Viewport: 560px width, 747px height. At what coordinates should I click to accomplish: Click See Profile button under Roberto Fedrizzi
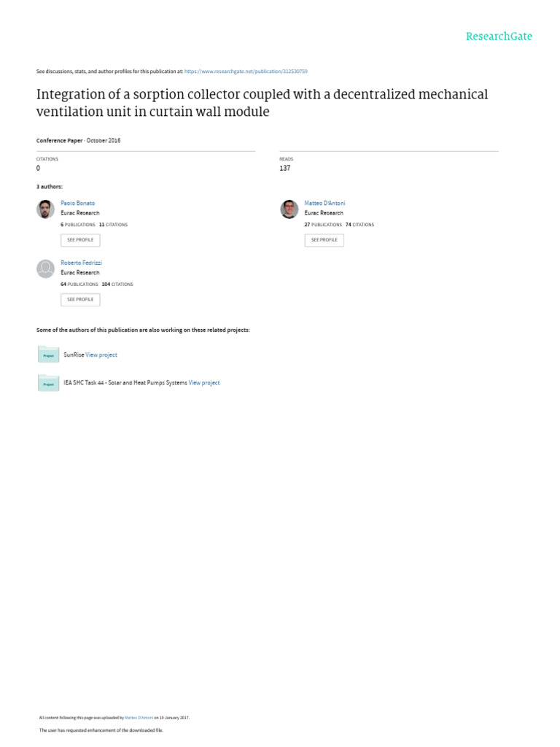tap(80, 300)
